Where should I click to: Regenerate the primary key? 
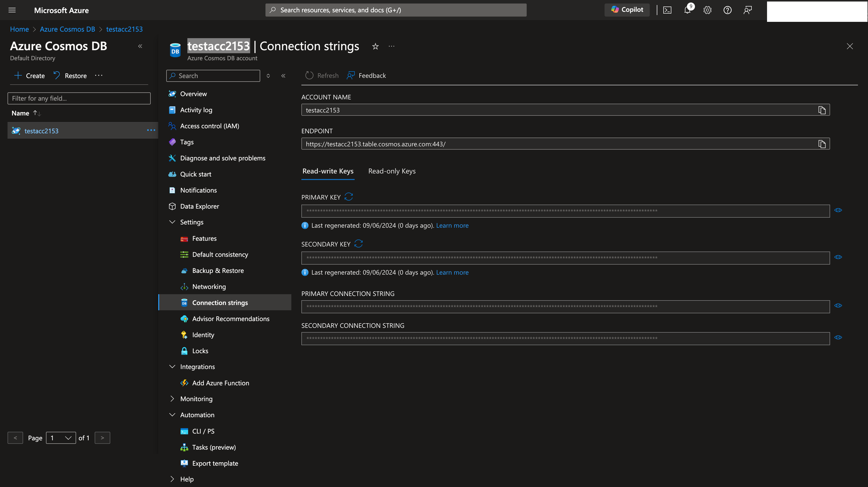point(349,197)
